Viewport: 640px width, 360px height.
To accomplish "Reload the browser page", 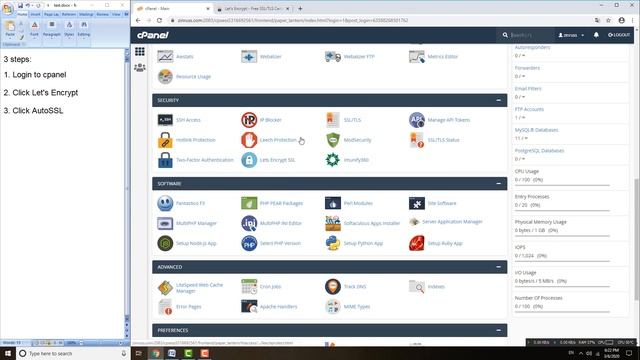I will 159,20.
